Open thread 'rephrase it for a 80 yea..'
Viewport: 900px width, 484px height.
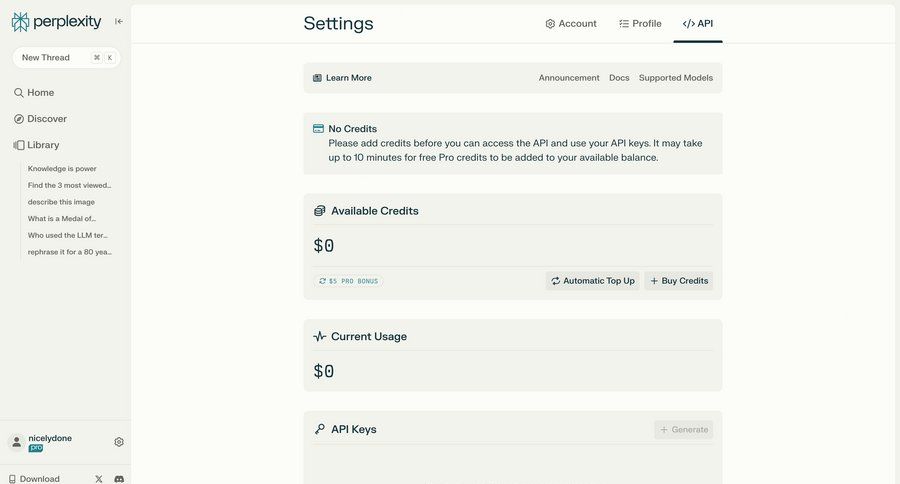point(69,252)
